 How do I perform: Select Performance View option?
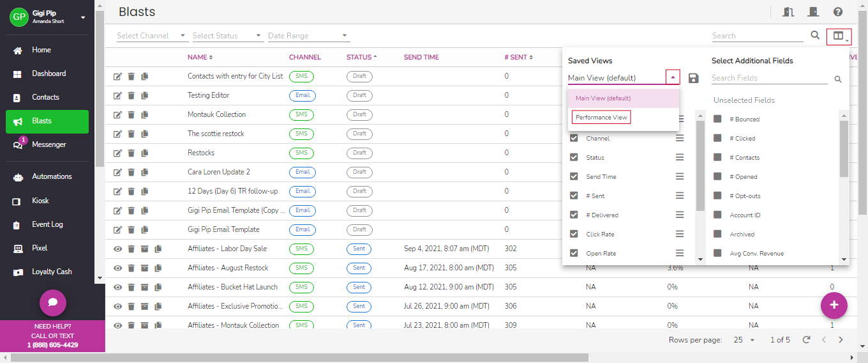point(601,118)
